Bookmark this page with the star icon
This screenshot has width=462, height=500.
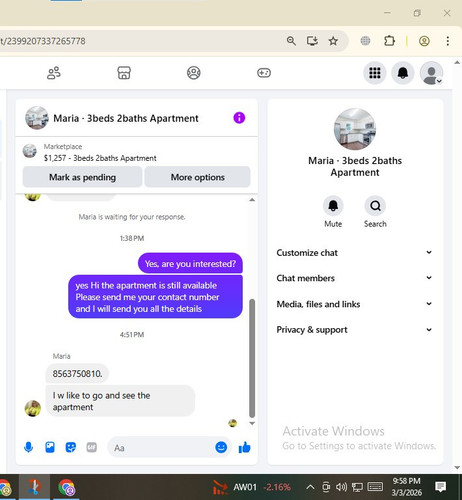pos(333,41)
